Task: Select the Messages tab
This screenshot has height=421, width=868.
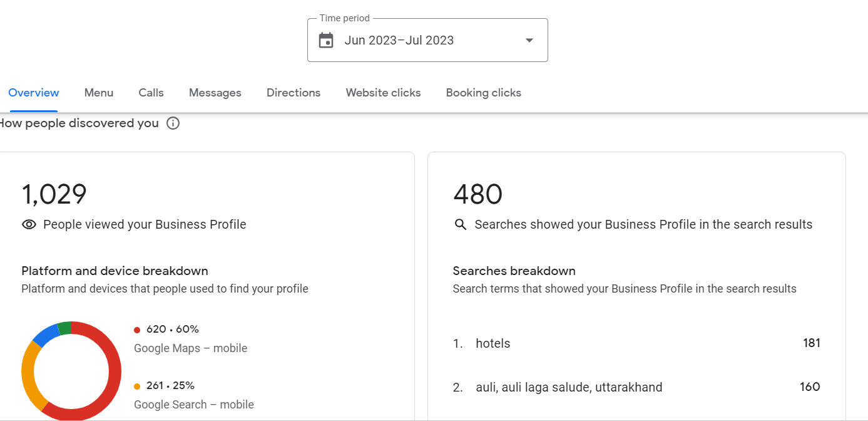Action: 215,93
